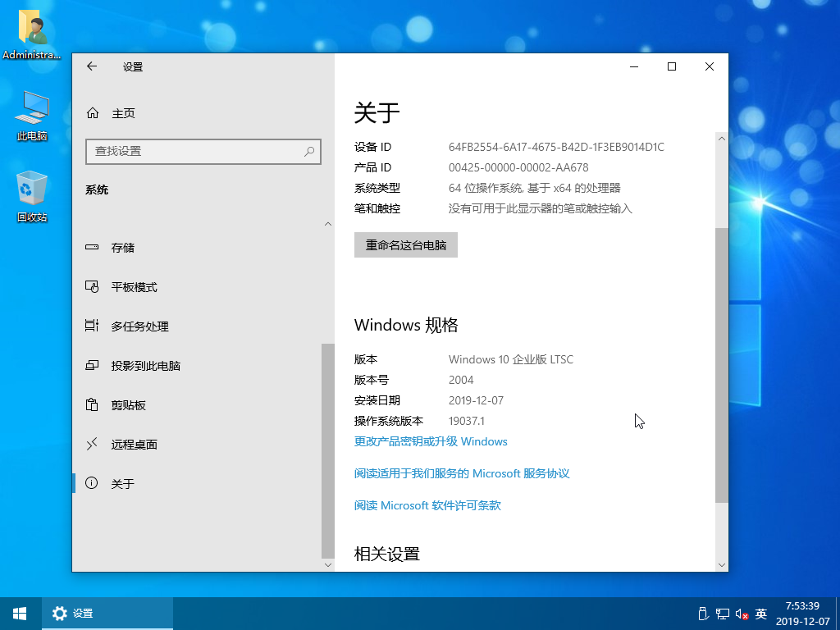Select the 此电脑 desktop icon

tap(32, 116)
